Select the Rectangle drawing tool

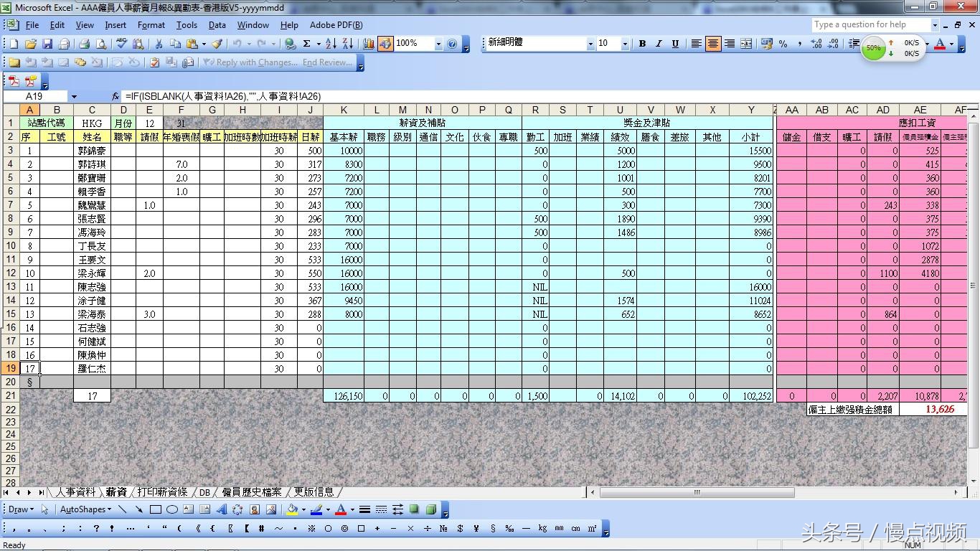156,509
